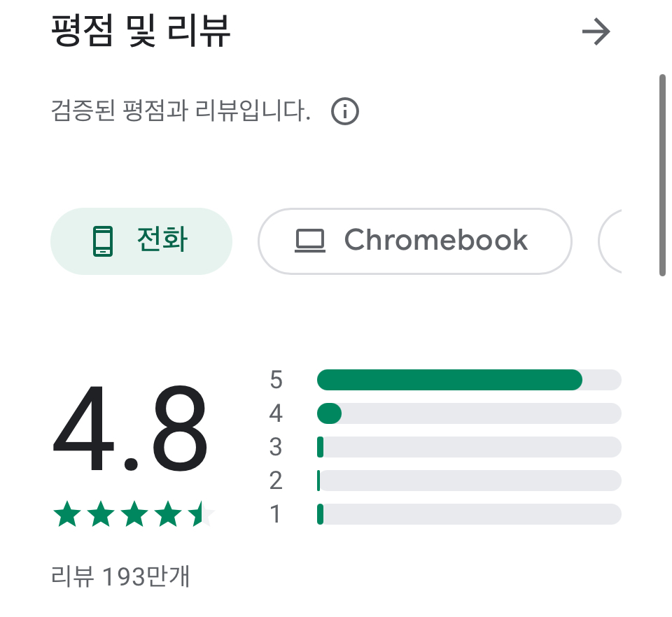Click the large 4.8 average rating
The width and height of the screenshot is (672, 617).
click(x=130, y=428)
